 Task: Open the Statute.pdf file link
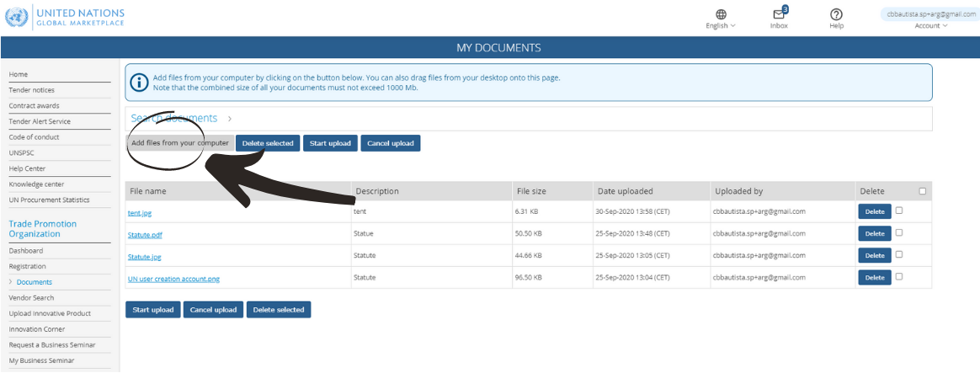[145, 235]
